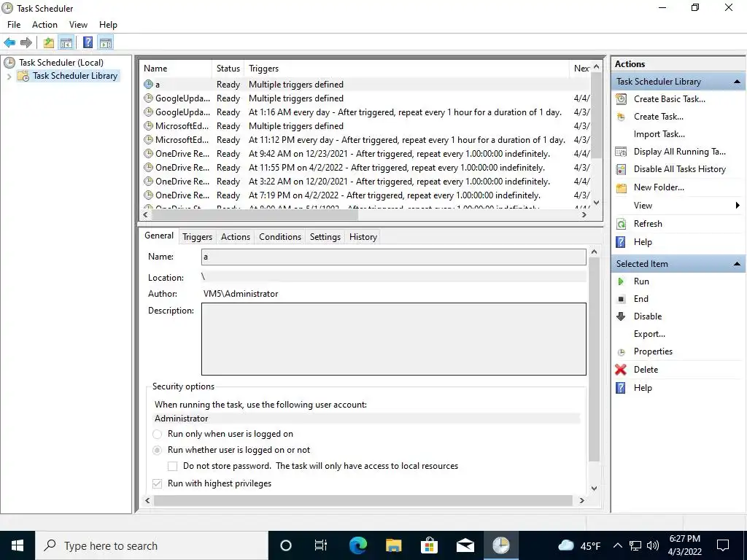Click the task list horizontal scrollbar
Screen dimensions: 747x560
coord(255,215)
